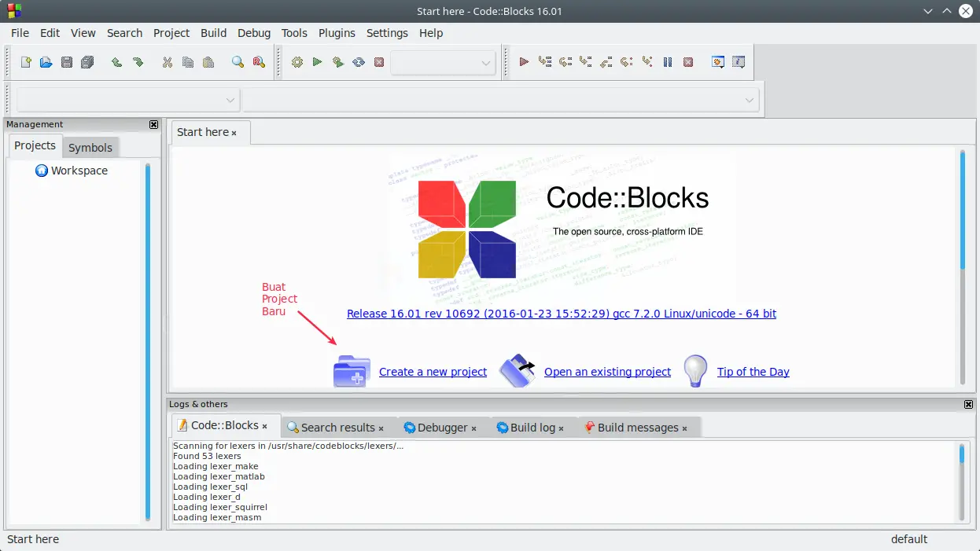This screenshot has height=551, width=980.
Task: Click the Create a new project link
Action: point(433,371)
